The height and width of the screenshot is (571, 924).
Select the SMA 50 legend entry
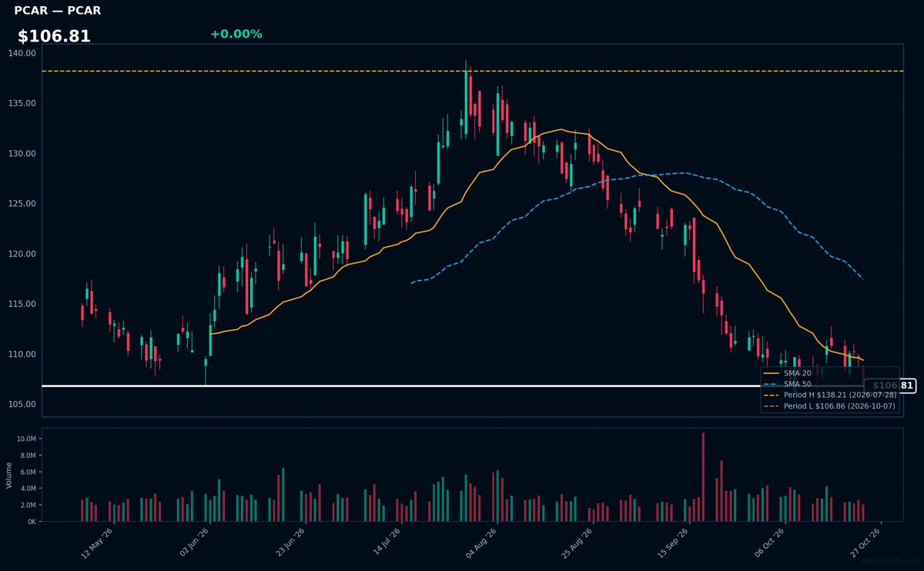[x=797, y=383]
